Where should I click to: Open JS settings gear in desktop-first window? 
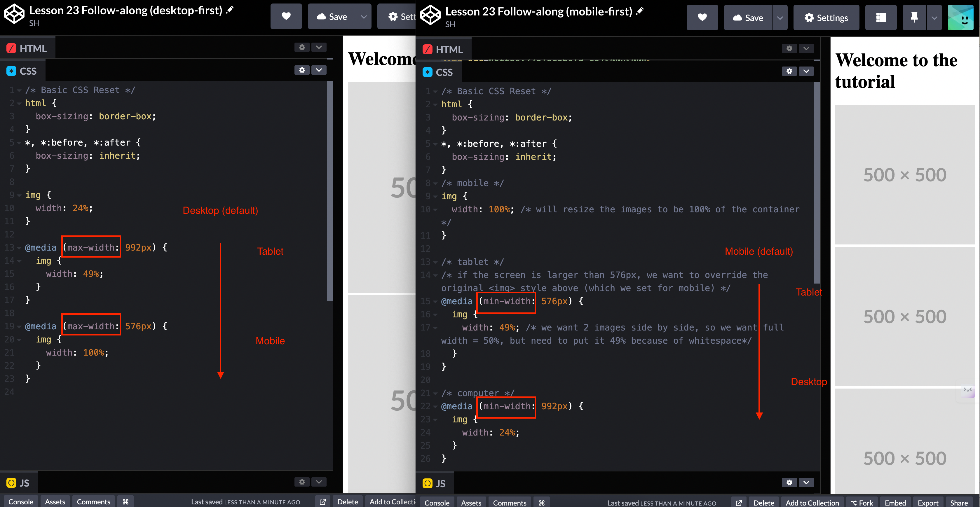(x=302, y=482)
